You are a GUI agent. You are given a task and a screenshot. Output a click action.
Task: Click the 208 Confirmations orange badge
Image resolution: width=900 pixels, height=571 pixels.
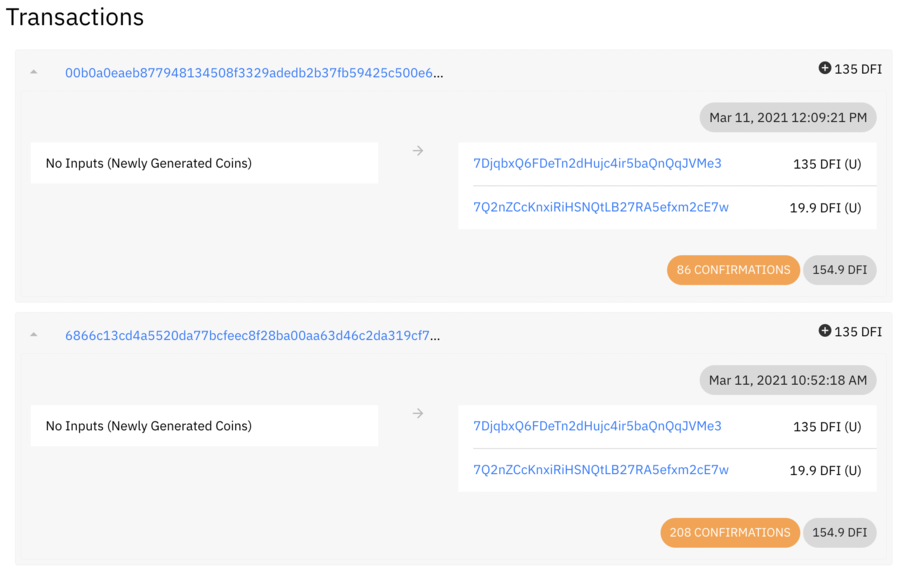(x=730, y=533)
